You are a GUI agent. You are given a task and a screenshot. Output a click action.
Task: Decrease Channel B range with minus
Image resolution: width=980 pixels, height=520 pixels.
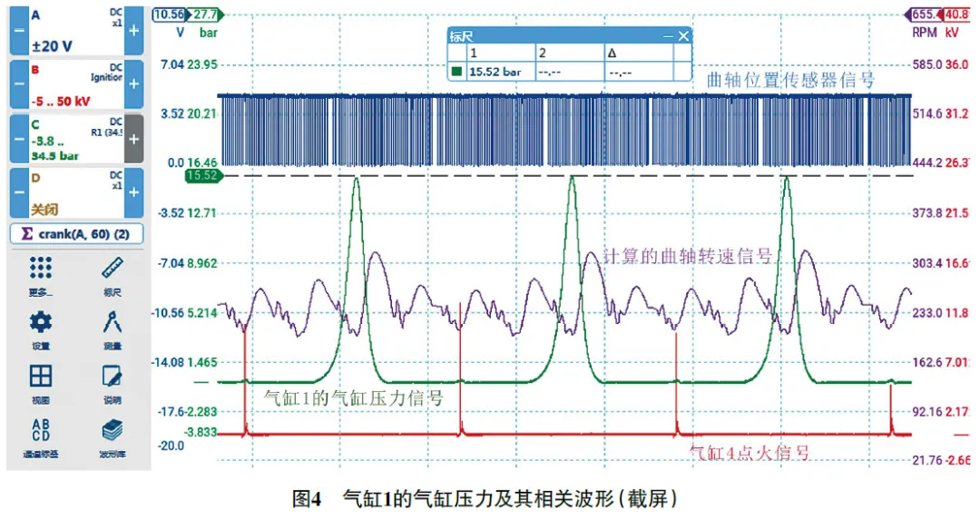(x=19, y=84)
